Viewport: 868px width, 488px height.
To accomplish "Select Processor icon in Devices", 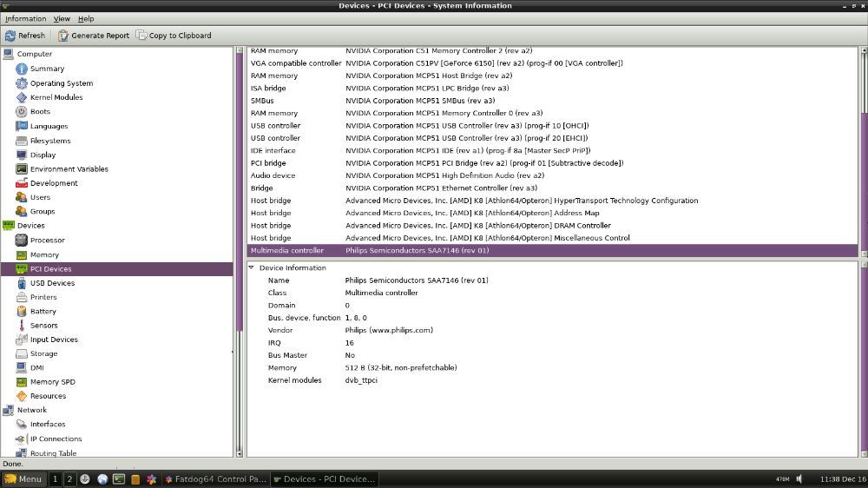I will click(x=22, y=240).
